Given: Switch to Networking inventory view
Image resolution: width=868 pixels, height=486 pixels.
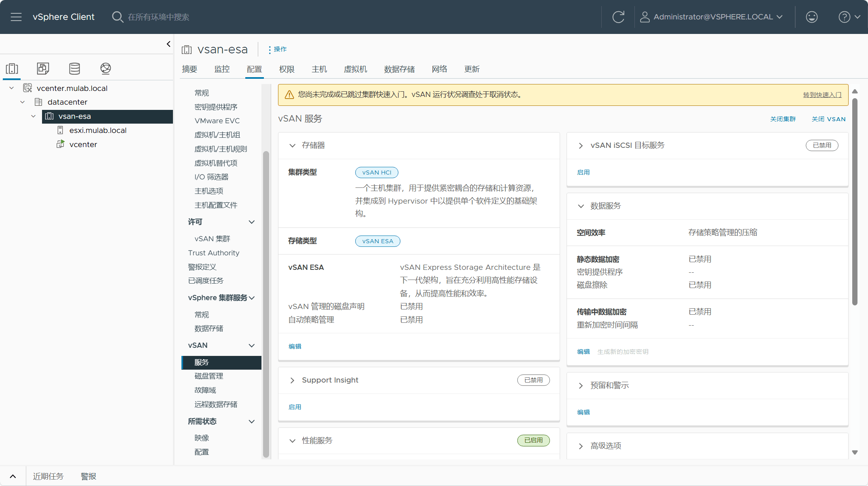Looking at the screenshot, I should (x=105, y=68).
